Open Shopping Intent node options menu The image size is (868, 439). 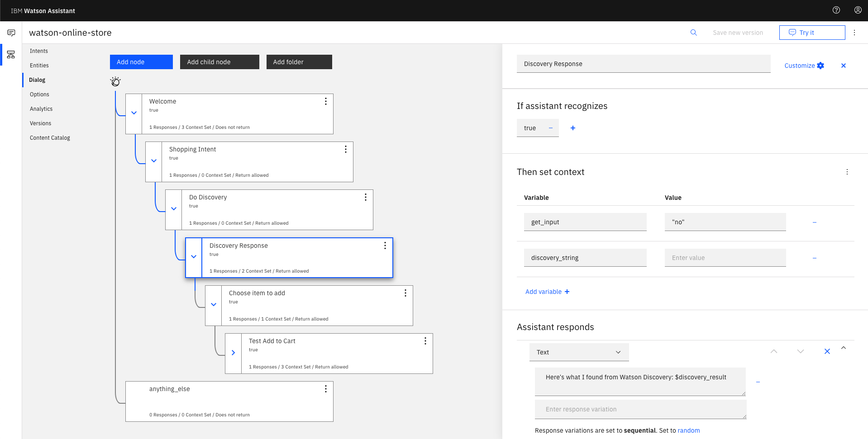(x=346, y=149)
